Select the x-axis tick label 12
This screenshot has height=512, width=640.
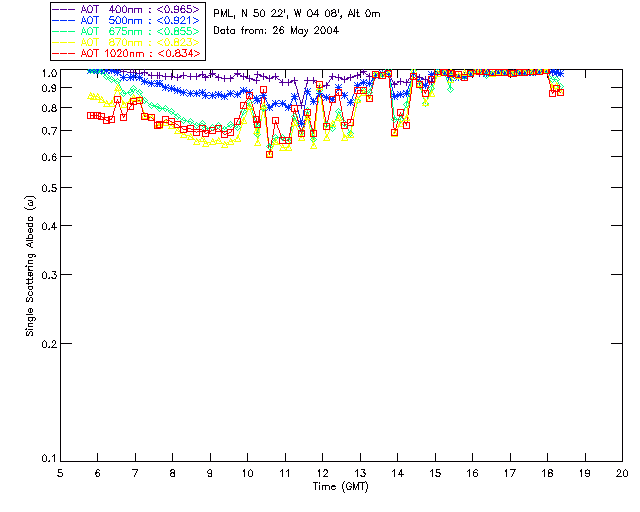(322, 473)
